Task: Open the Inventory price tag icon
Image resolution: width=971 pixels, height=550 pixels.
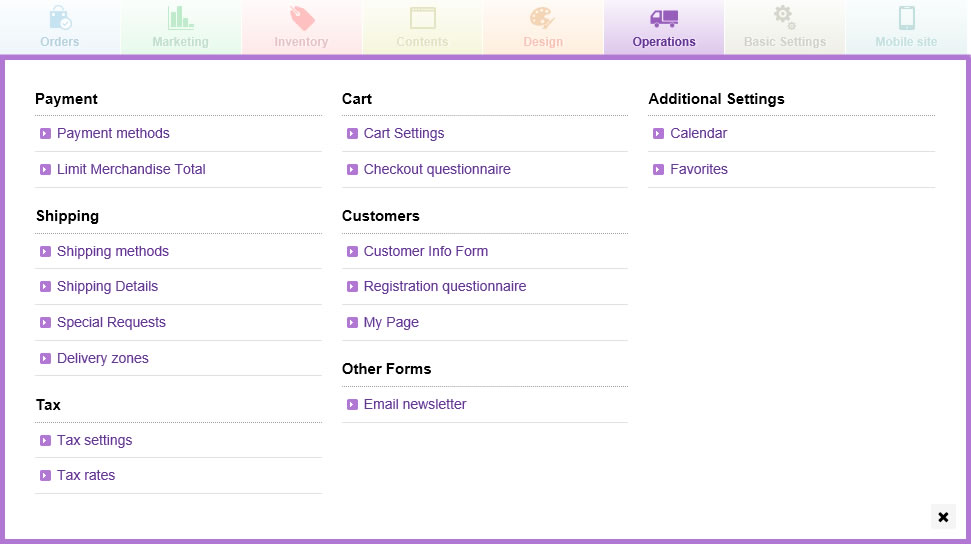Action: (302, 18)
